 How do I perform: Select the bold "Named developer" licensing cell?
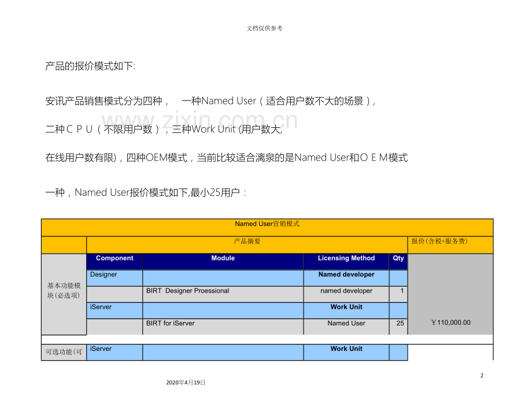click(346, 275)
